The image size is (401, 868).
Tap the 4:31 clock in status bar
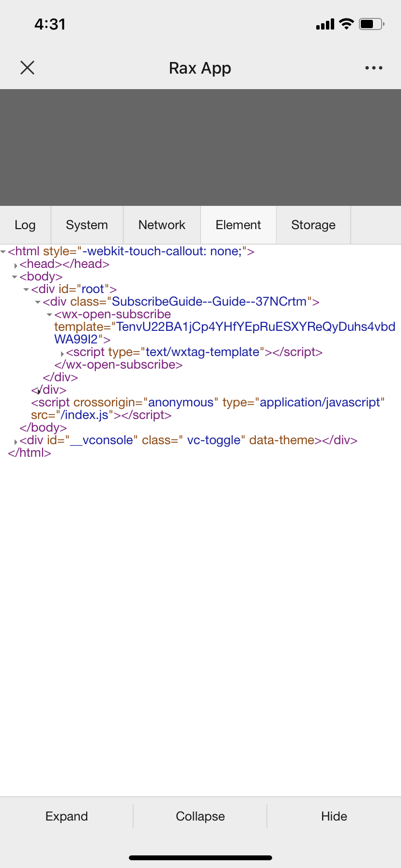50,24
